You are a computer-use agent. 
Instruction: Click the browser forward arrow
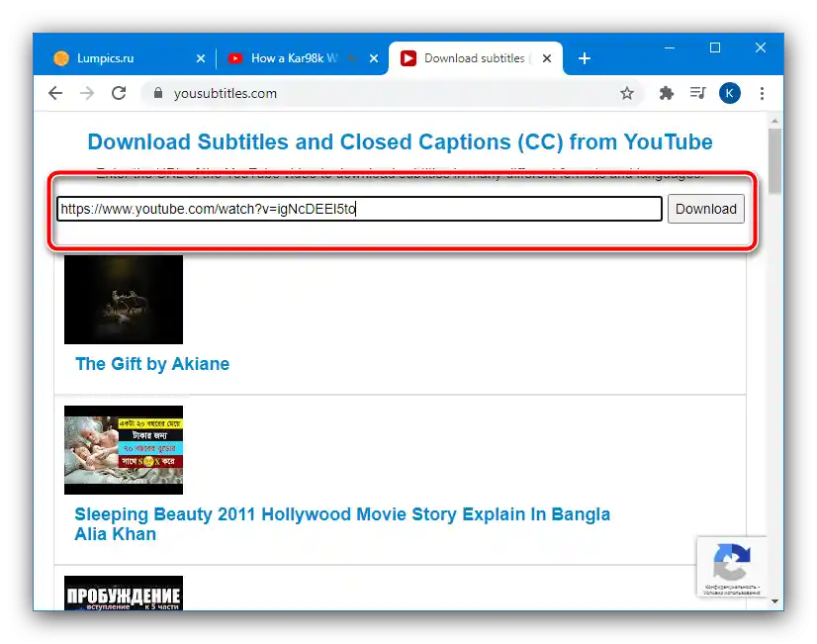click(x=87, y=93)
